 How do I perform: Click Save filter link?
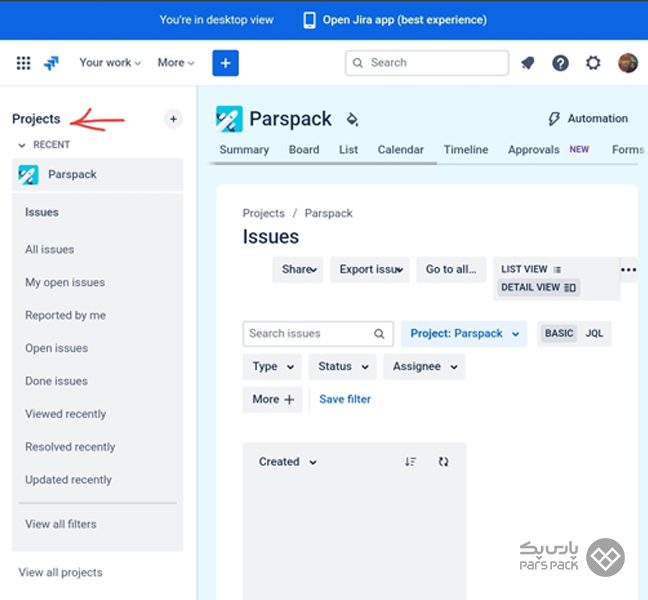(x=345, y=399)
